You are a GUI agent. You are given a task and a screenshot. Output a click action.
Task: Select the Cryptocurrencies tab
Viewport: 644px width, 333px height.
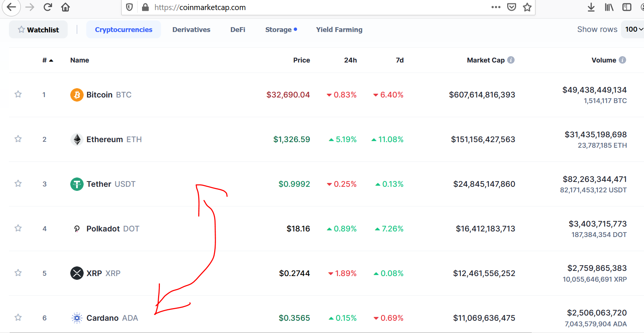coord(123,29)
